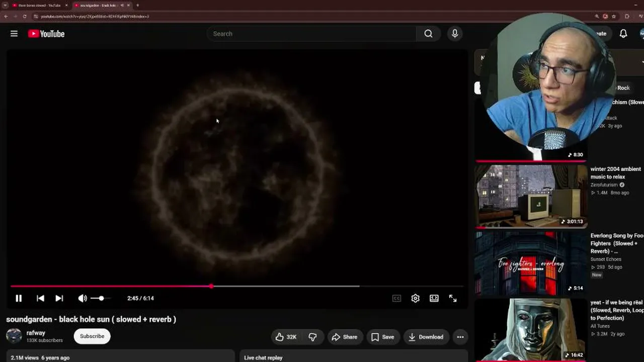Reload the current page
644x362 pixels.
point(25,16)
